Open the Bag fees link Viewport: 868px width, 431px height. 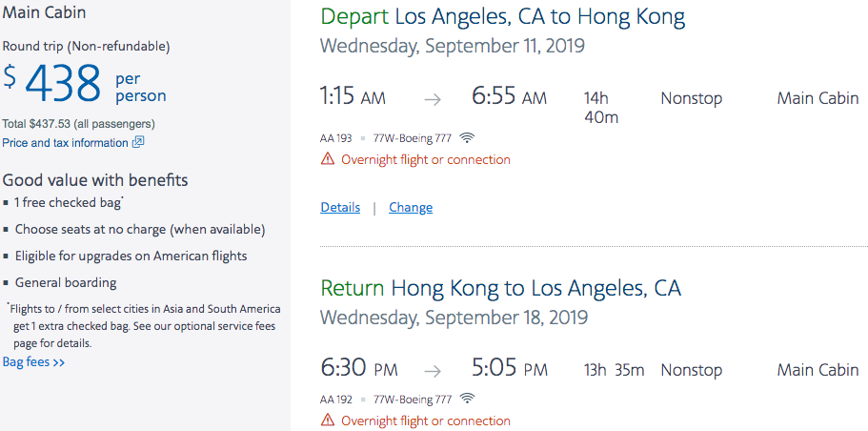click(33, 362)
